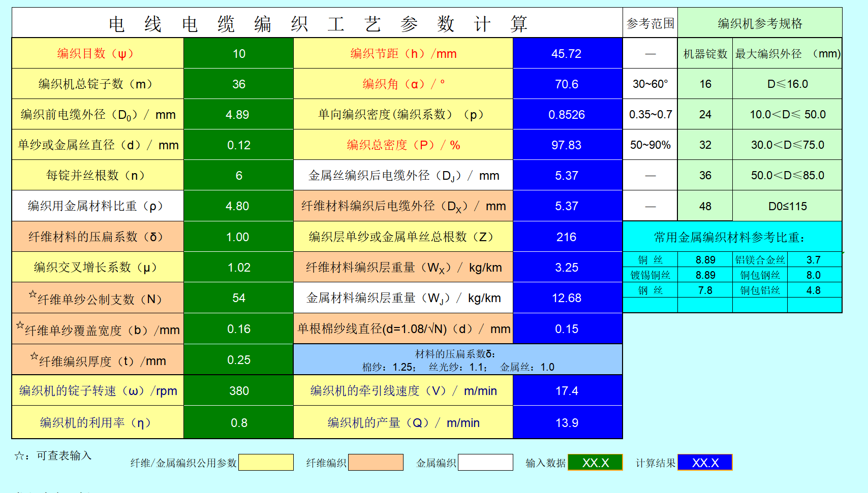Select the 铜丝 material cell

click(650, 259)
